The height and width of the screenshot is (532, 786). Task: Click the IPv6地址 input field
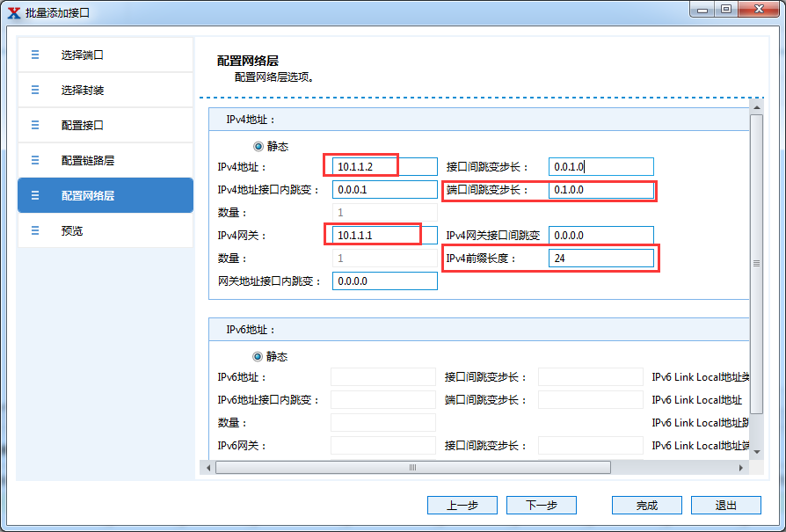[383, 376]
